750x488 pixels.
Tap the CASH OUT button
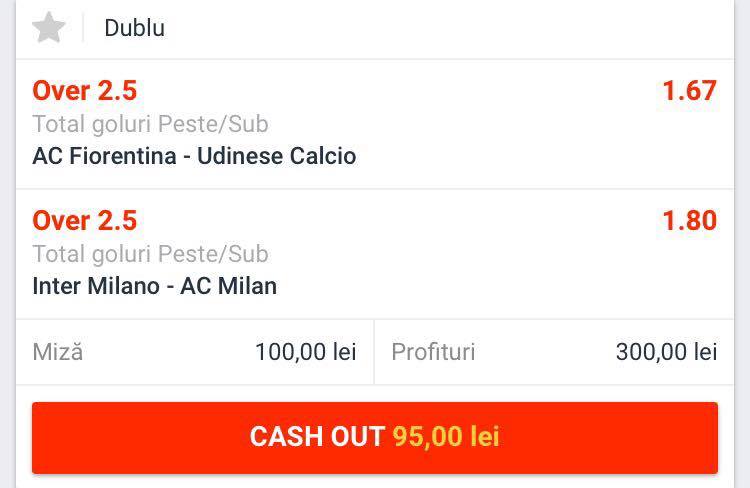(x=375, y=438)
